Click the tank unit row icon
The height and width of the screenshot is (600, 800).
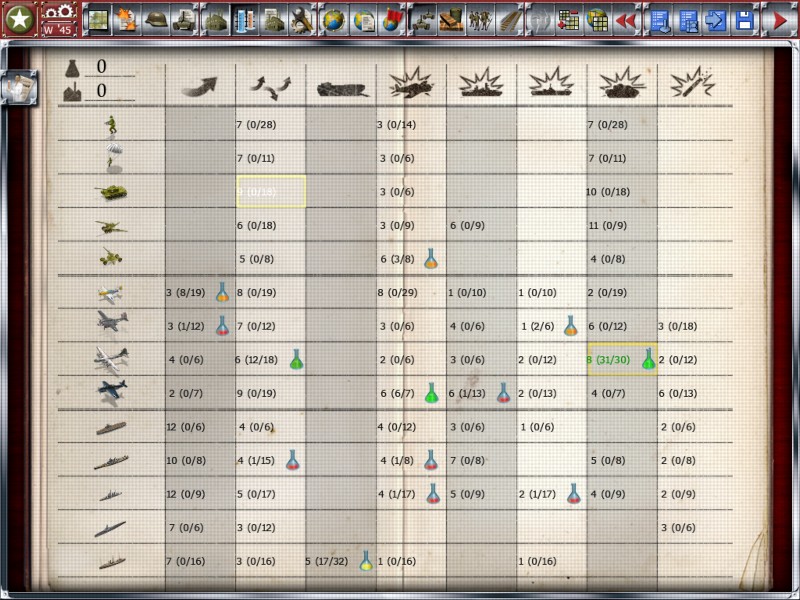pyautogui.click(x=111, y=192)
